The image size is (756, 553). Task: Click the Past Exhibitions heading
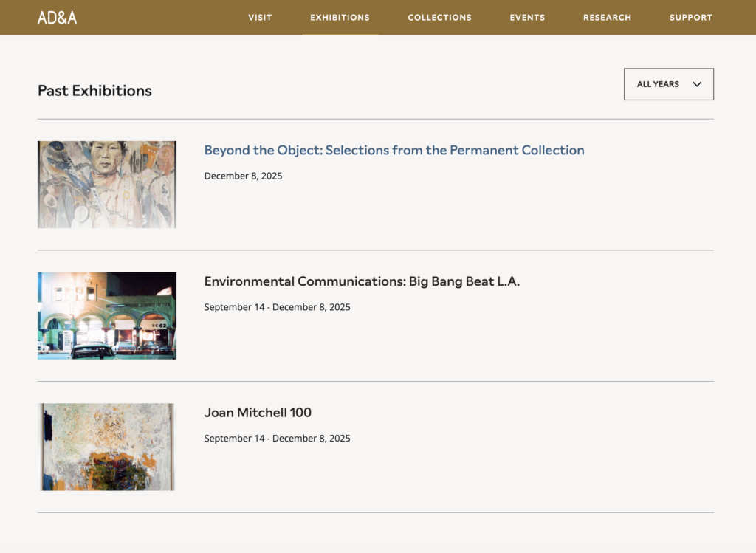(x=94, y=91)
